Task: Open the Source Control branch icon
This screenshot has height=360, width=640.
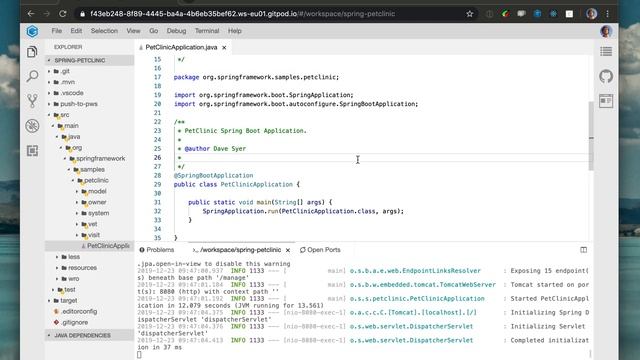Action: tap(32, 101)
